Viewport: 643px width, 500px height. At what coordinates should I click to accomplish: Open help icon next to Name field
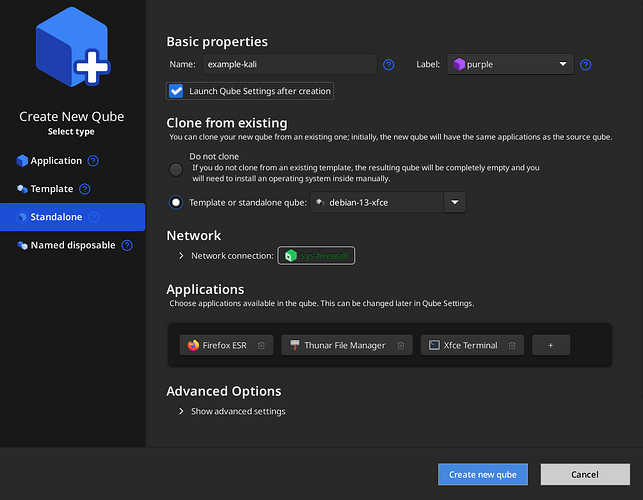coord(388,65)
